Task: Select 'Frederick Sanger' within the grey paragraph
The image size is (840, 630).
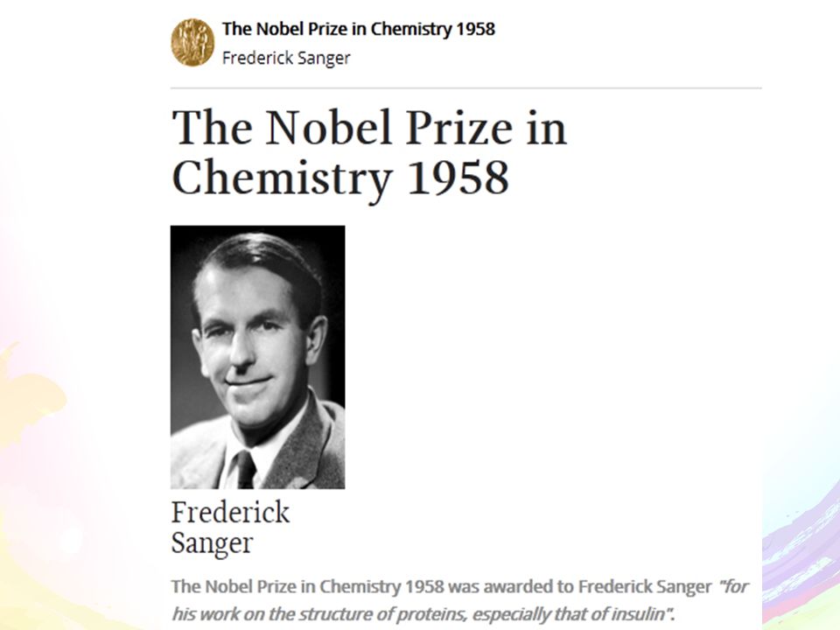Action: click(x=645, y=587)
